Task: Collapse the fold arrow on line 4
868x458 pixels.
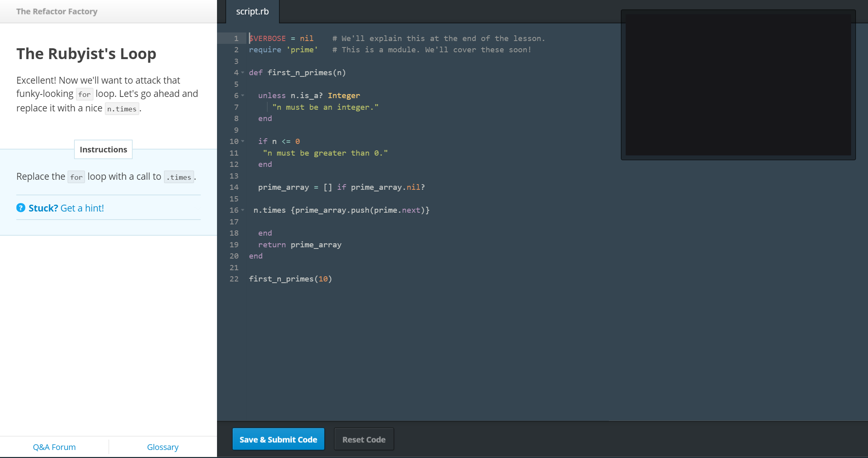Action: point(243,73)
